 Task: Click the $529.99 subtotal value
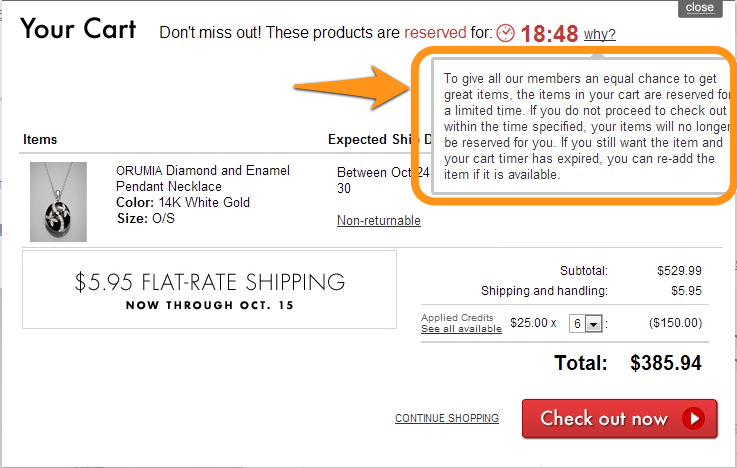click(x=679, y=270)
